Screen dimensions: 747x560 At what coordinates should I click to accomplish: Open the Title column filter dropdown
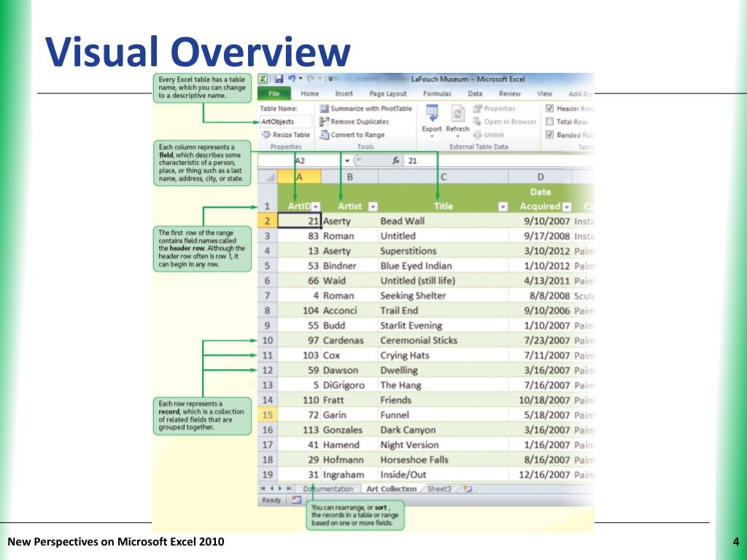pos(503,206)
